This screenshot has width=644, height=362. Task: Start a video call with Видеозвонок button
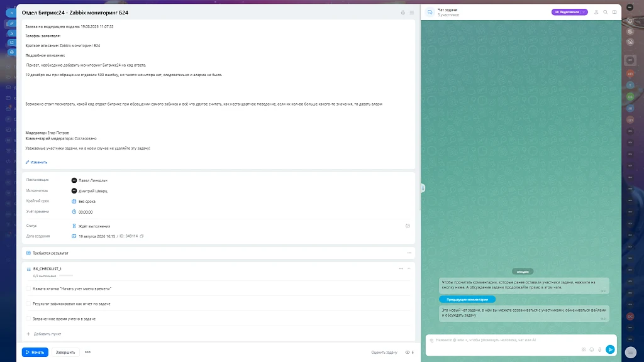coord(567,12)
